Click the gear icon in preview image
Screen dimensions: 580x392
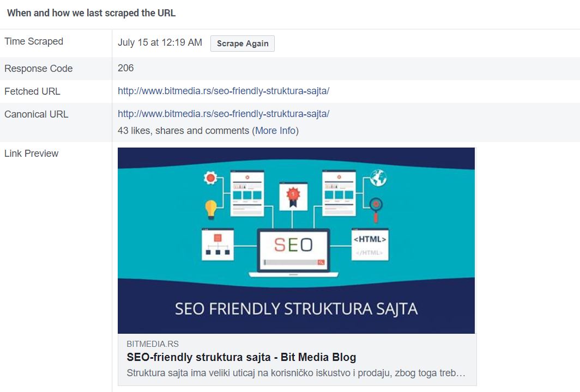tap(210, 178)
